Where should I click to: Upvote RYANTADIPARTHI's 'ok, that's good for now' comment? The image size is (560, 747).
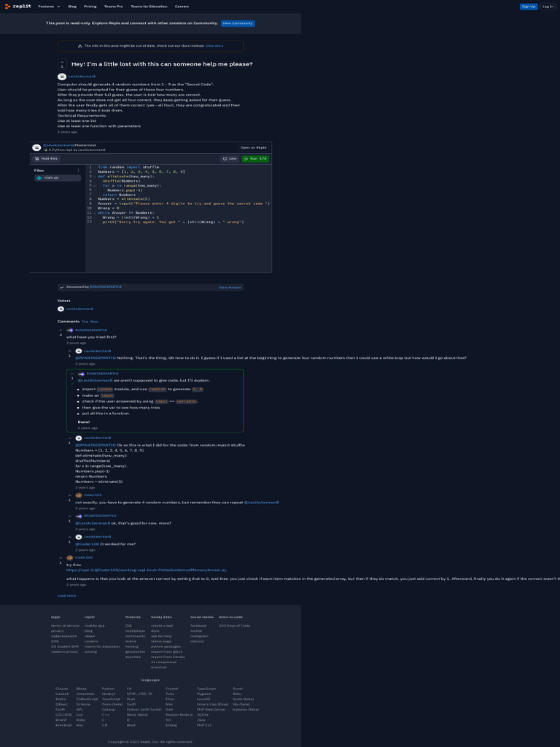pos(69,516)
